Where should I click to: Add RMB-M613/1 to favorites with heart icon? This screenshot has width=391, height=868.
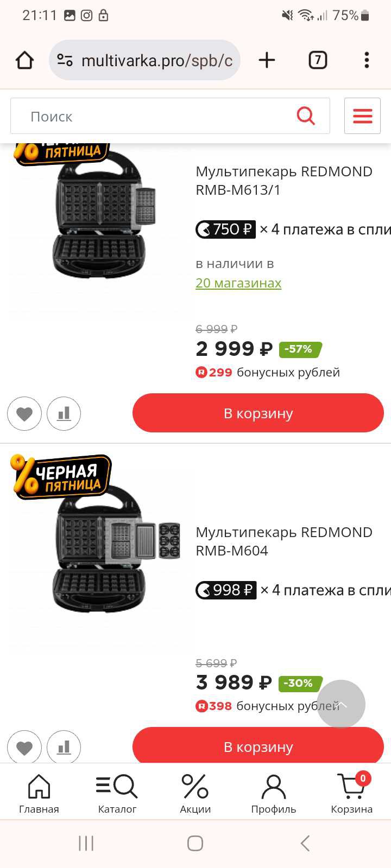(24, 413)
